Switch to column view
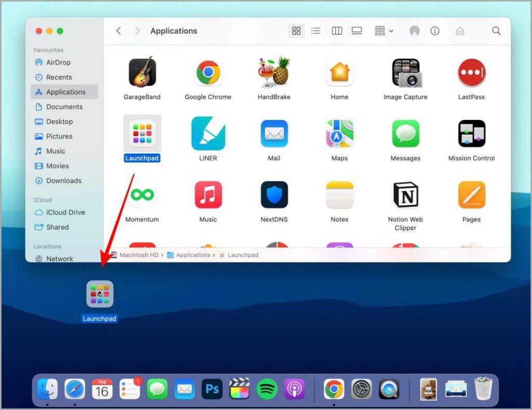This screenshot has width=532, height=410. [x=337, y=31]
